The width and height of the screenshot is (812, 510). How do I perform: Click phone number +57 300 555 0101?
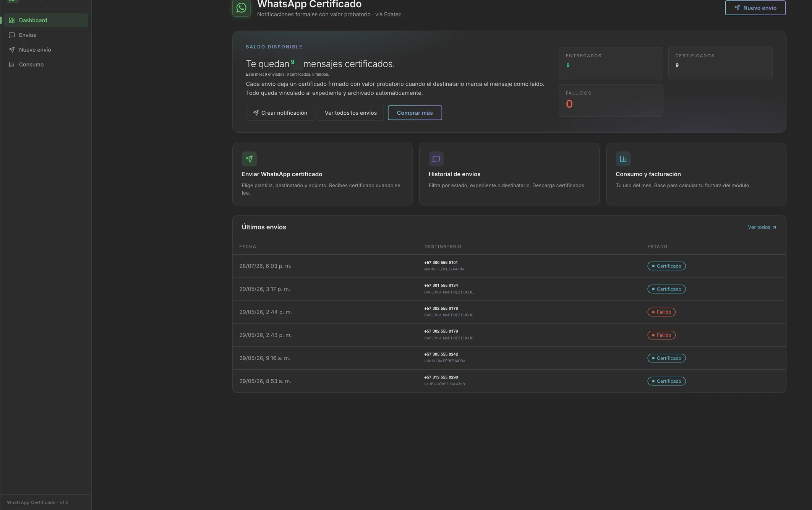441,263
